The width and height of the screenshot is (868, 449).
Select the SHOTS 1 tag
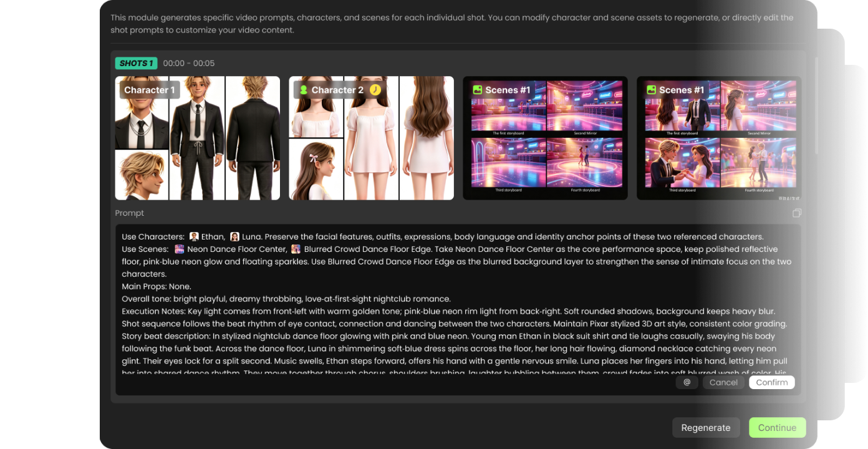136,63
